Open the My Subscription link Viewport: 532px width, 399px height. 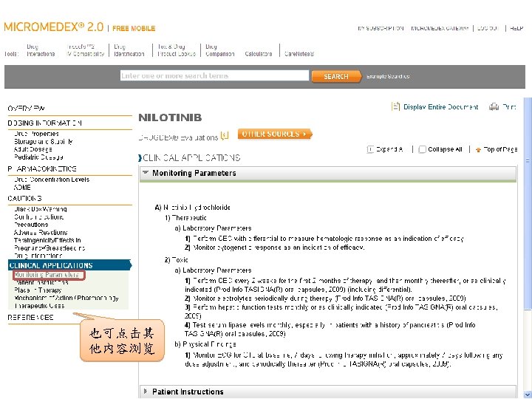(x=381, y=28)
